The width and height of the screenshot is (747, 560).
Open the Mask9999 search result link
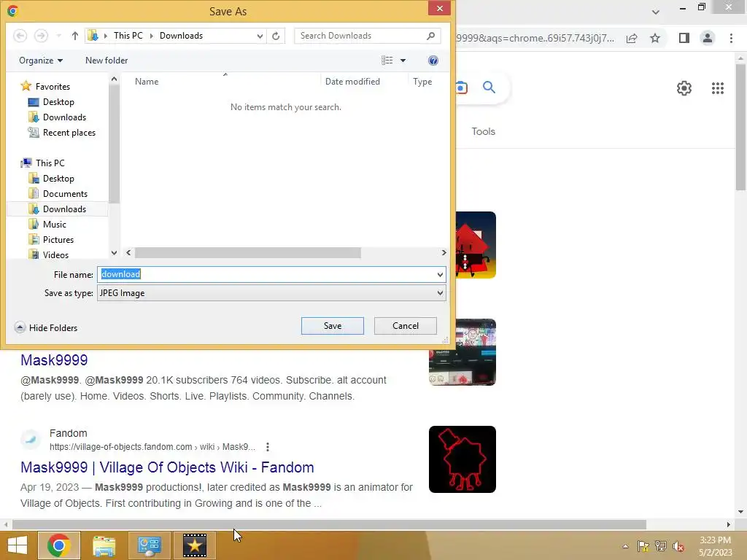pyautogui.click(x=54, y=360)
